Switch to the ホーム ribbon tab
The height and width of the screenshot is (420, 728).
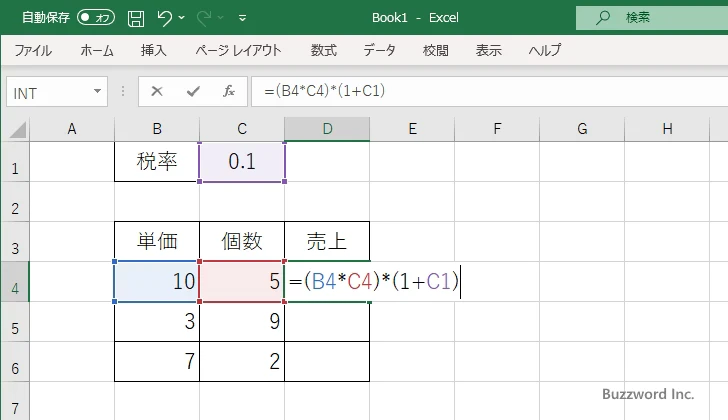click(97, 50)
